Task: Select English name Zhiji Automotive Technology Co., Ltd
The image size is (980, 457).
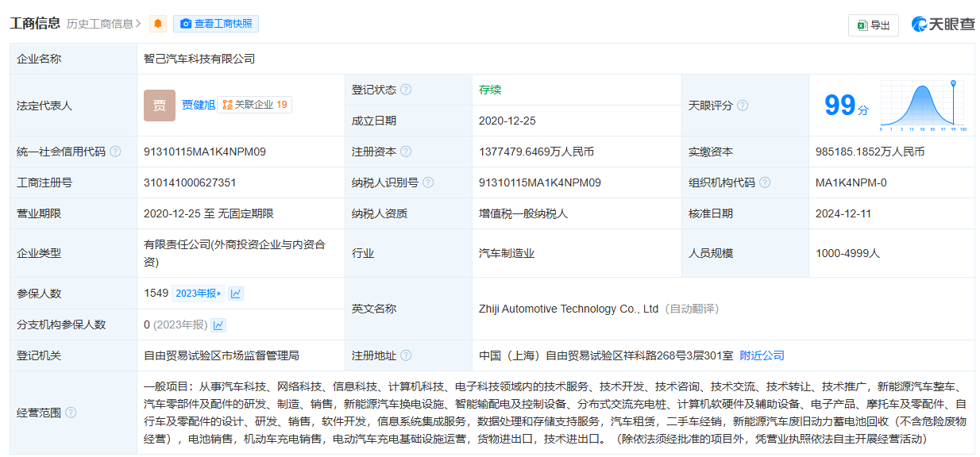Action: coord(569,309)
